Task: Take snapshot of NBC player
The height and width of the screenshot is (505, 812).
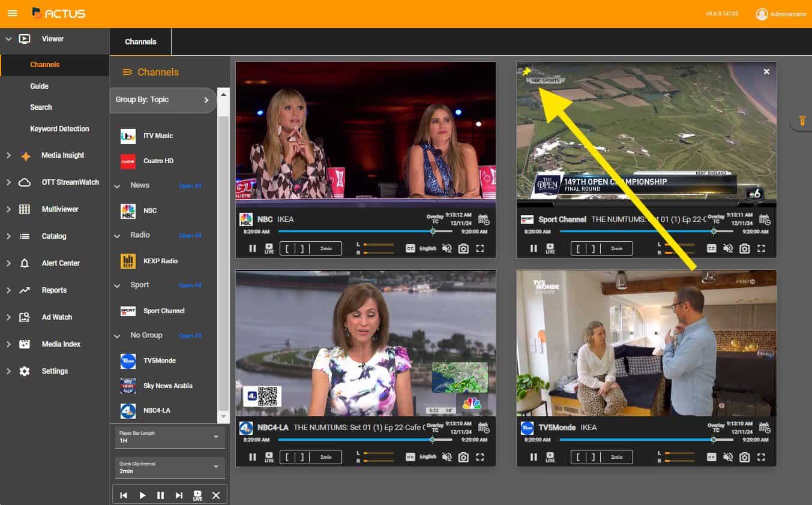Action: click(463, 248)
